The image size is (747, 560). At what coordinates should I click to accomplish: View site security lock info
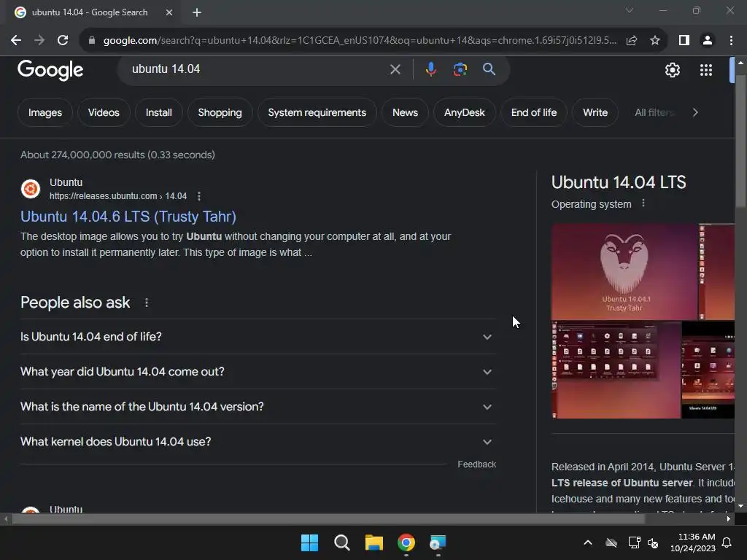point(91,41)
